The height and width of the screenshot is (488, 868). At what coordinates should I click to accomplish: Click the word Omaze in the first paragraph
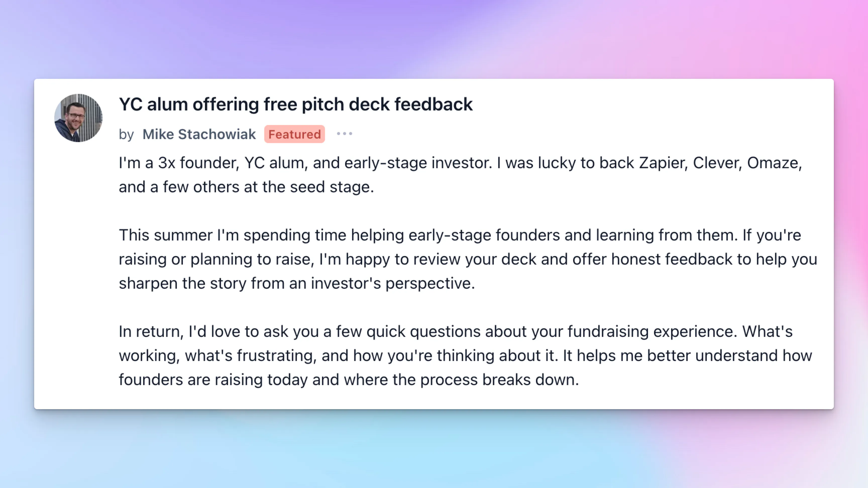774,163
